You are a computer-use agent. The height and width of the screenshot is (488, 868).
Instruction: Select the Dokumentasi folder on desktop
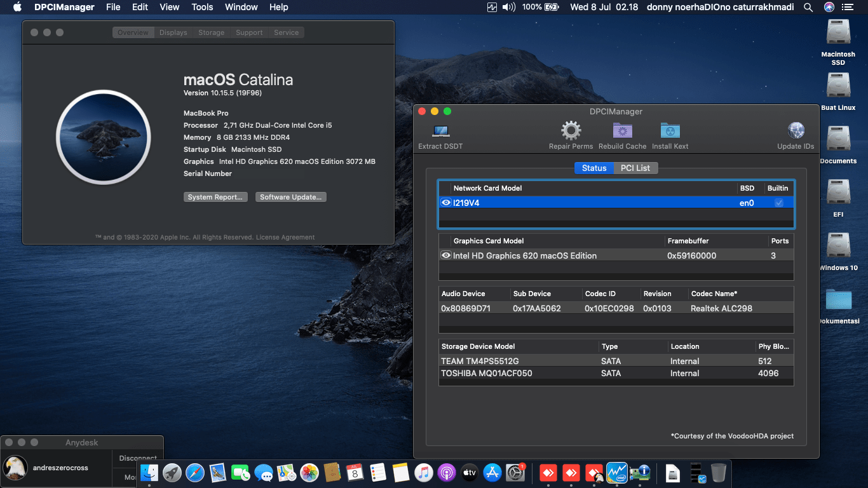[x=839, y=301]
